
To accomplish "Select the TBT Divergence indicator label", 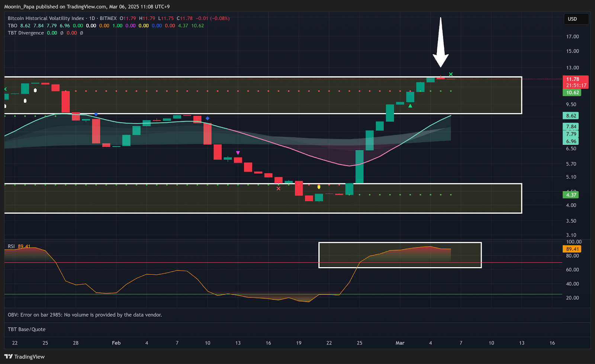I will click(26, 33).
